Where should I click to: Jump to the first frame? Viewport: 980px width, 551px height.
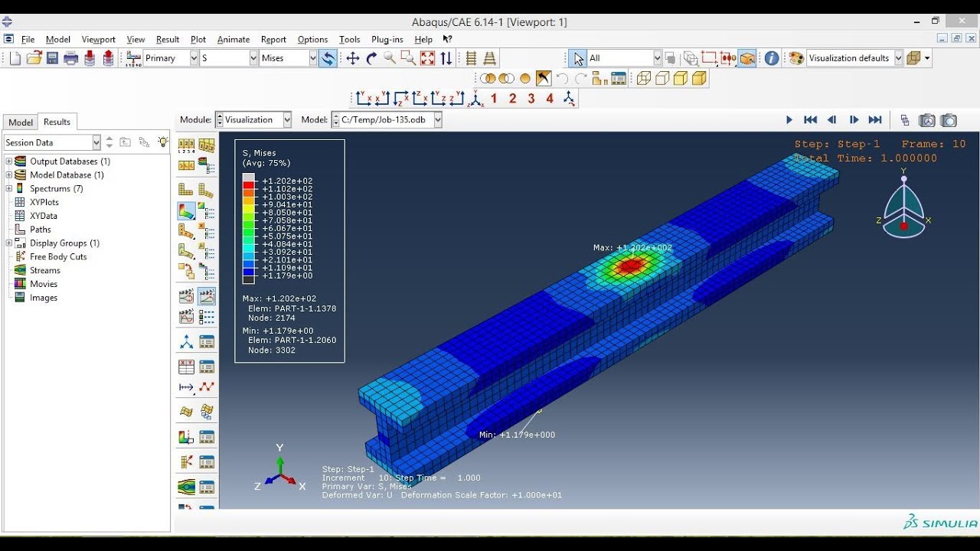coord(810,120)
